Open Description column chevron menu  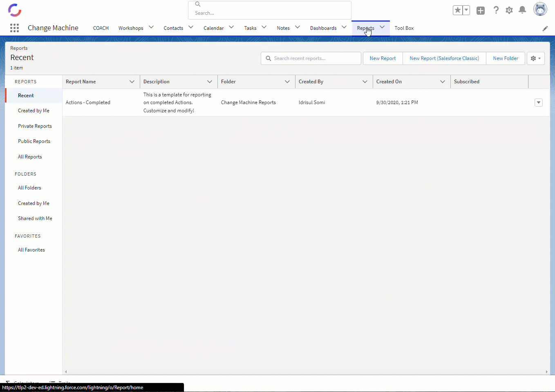click(x=210, y=82)
